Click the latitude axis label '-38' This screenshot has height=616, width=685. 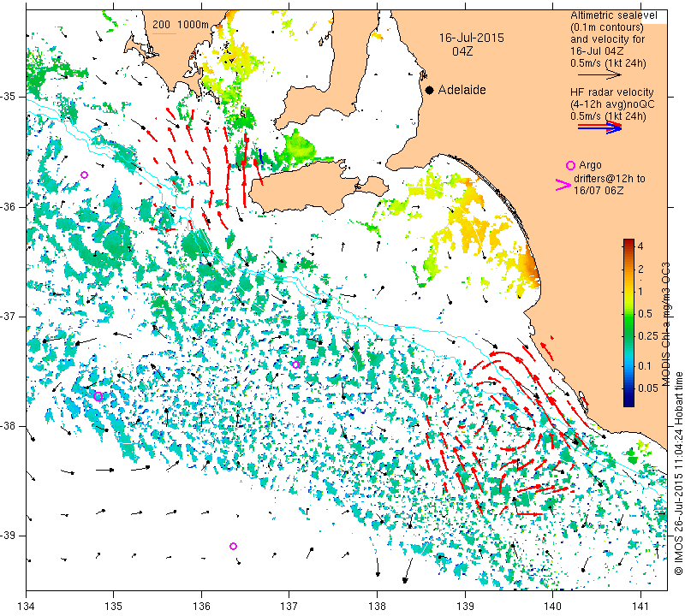coord(8,426)
